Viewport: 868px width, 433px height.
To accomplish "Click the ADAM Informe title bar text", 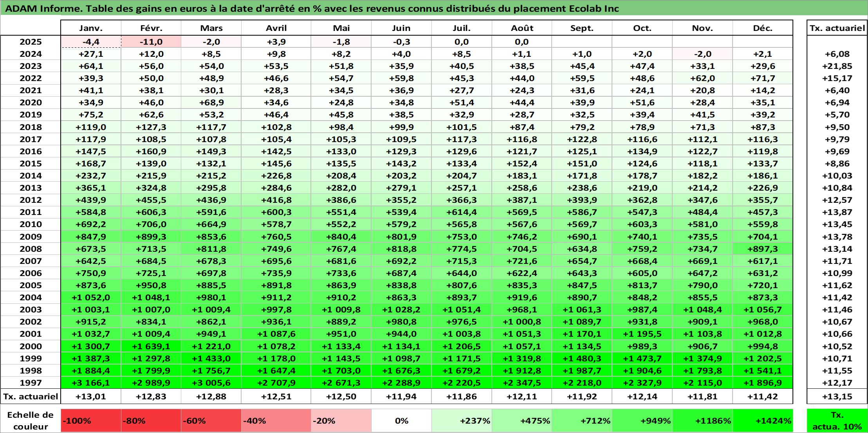I will [312, 8].
